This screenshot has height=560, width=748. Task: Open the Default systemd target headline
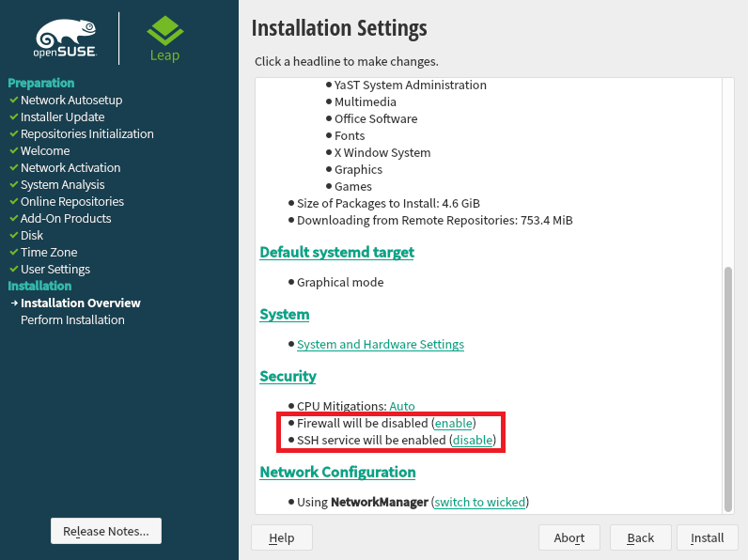(336, 252)
